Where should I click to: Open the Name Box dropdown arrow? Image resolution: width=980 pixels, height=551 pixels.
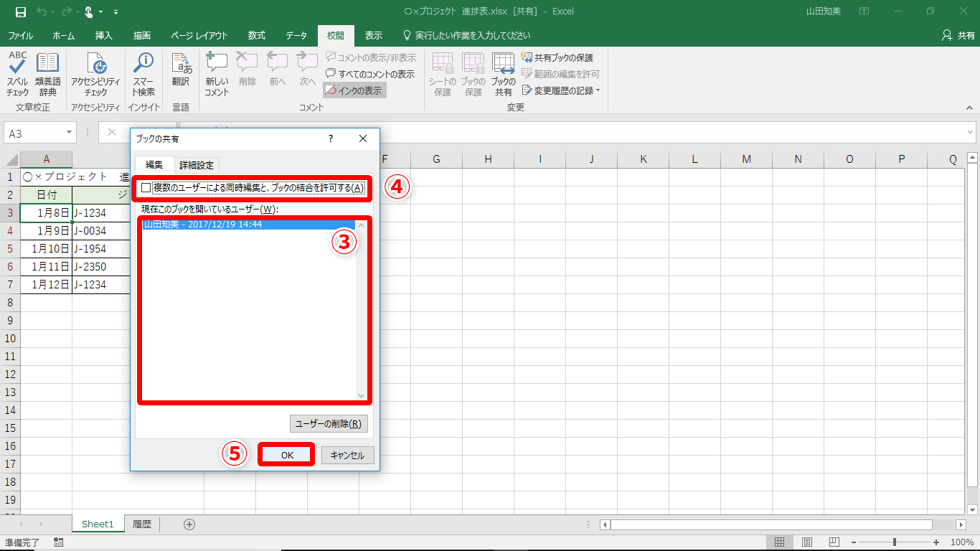(x=70, y=133)
